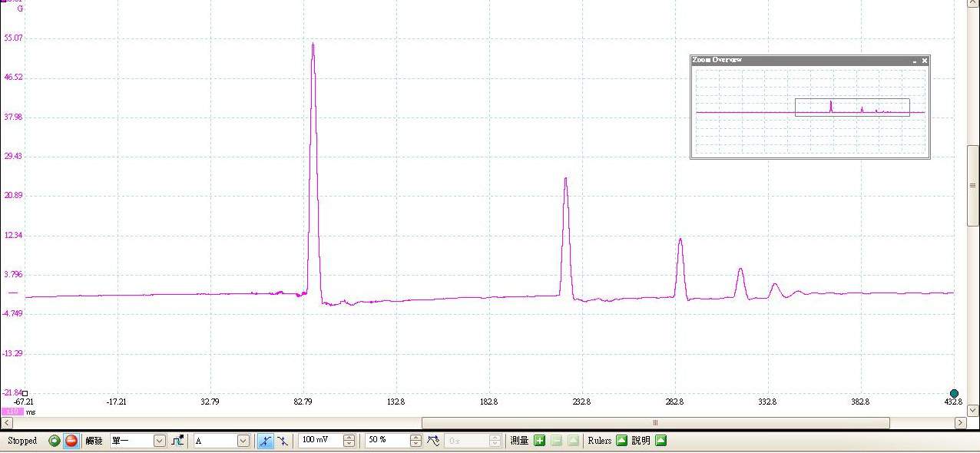Click the teal time ruler handle
980x453 pixels.
coord(955,394)
